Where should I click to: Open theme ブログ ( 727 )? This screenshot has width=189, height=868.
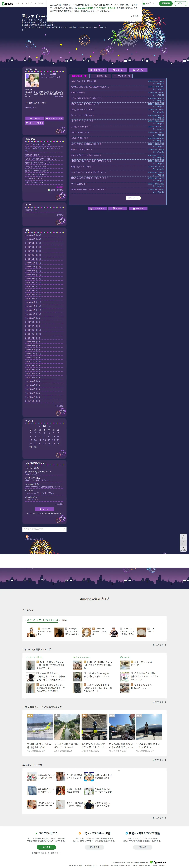pyautogui.click(x=31, y=210)
